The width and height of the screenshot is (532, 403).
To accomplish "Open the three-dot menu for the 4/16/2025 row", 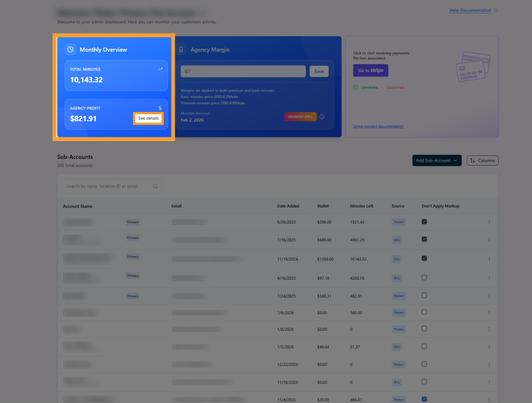I will coord(489,278).
